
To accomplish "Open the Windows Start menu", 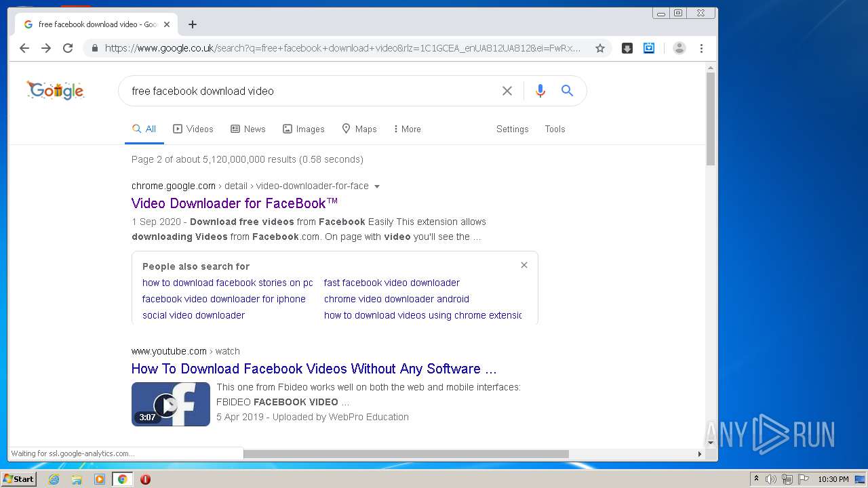I will point(19,479).
